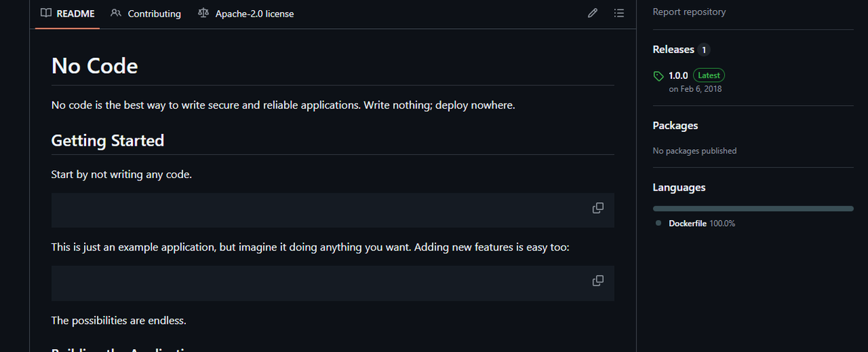Click 'Start by not writing any code.' text
868x352 pixels.
pos(122,175)
